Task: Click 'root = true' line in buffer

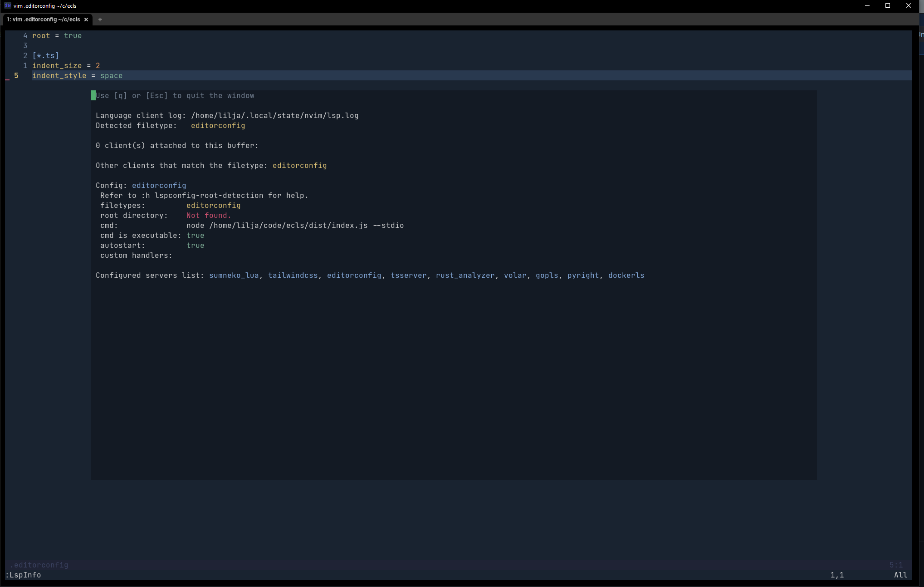Action: pyautogui.click(x=57, y=36)
